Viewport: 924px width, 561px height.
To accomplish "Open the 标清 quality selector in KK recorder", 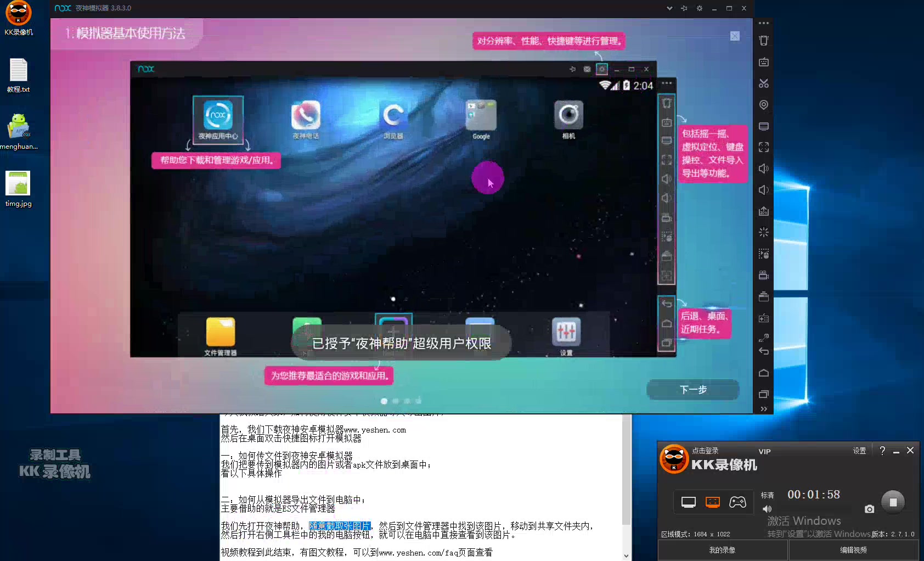I will tap(767, 495).
